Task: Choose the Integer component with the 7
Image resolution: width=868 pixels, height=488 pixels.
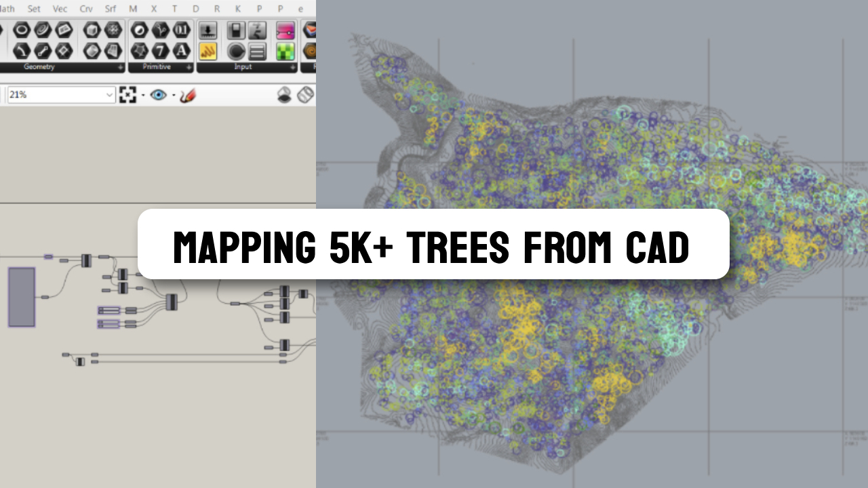Action: [161, 51]
